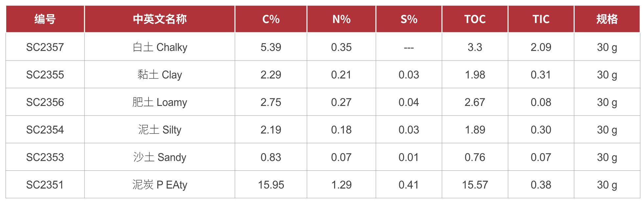Click the SC2355 product code cell
Viewport: 644px width, 204px height.
[x=45, y=75]
